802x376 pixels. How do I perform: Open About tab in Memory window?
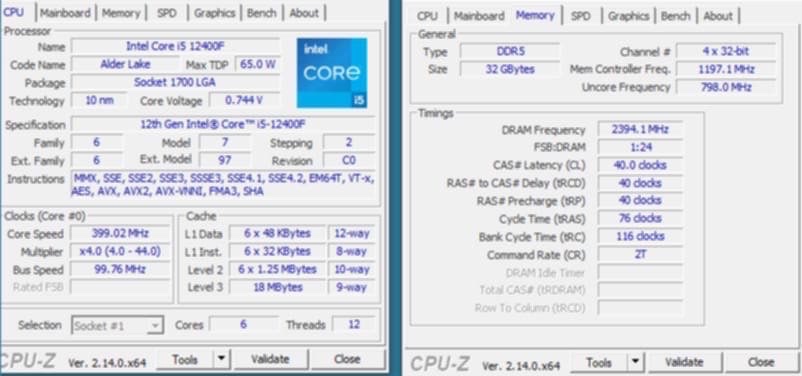(x=718, y=16)
